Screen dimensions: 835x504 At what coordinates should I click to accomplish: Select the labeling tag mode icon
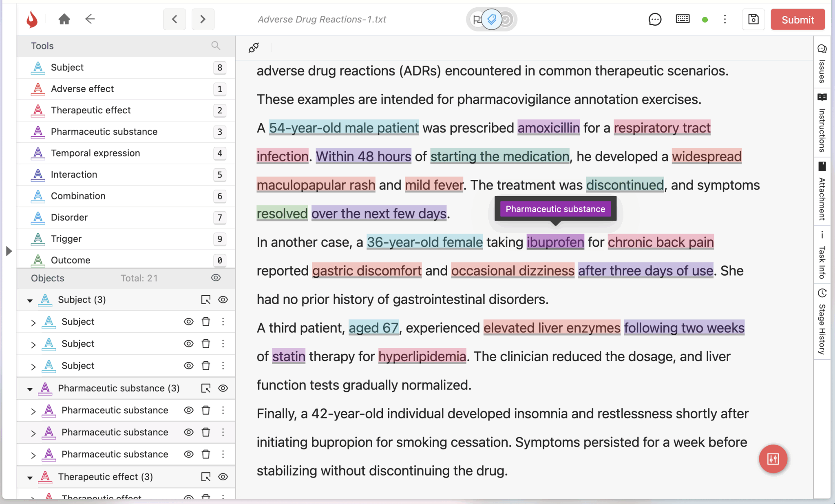click(491, 19)
